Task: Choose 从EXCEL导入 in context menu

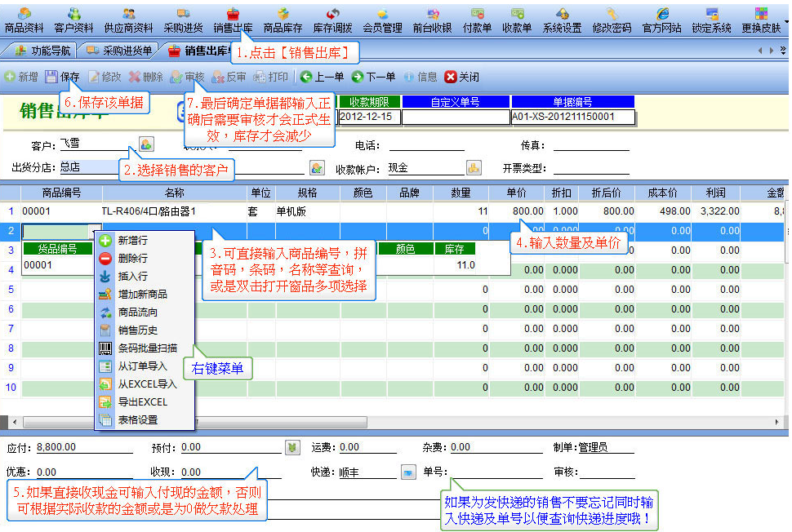Action: pos(145,384)
